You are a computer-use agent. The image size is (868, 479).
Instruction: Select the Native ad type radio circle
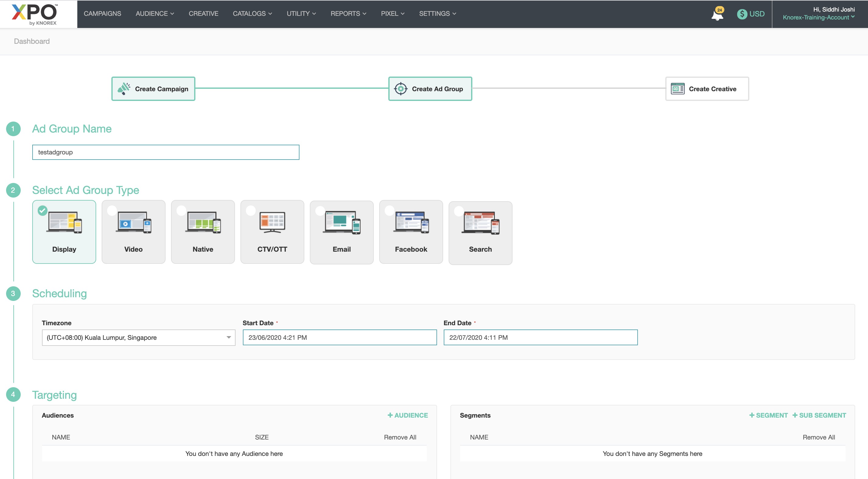pos(181,210)
